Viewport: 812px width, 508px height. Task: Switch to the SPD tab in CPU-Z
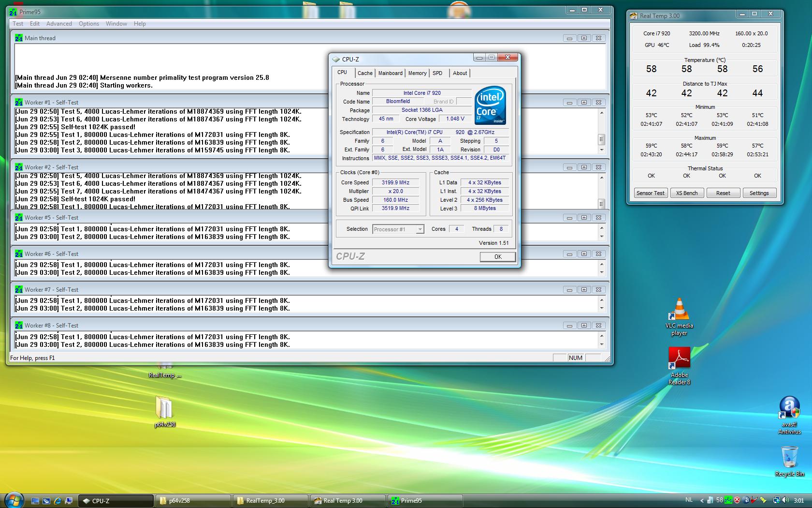pyautogui.click(x=437, y=73)
